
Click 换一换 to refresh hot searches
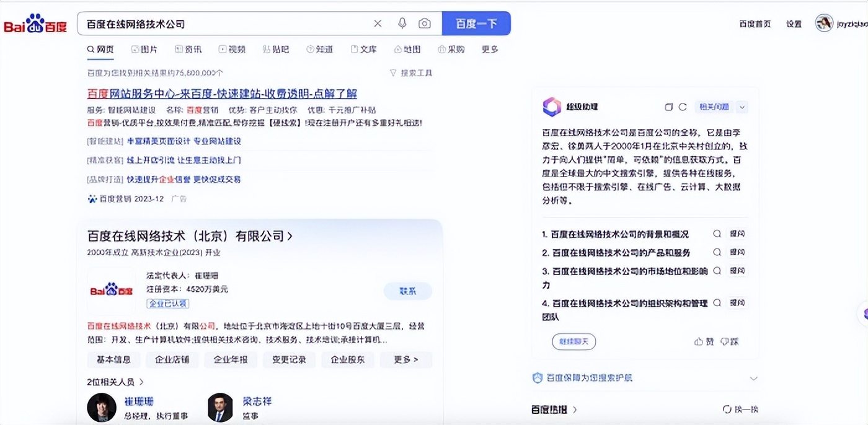click(x=740, y=410)
